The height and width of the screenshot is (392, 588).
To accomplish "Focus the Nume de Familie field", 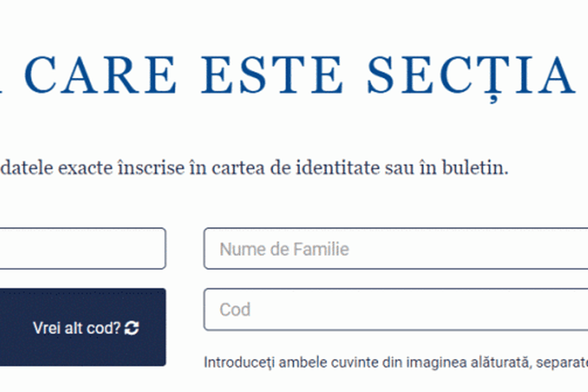I will click(x=396, y=248).
